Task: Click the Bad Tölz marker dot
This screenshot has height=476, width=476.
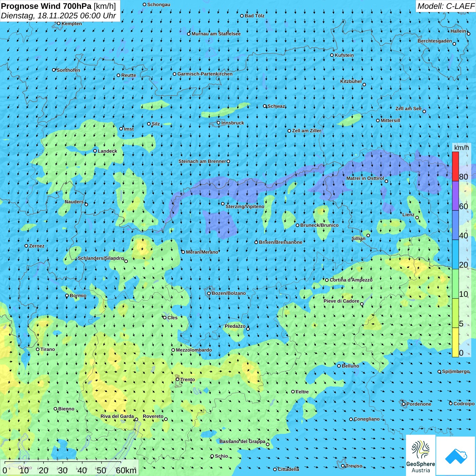Action: [242, 16]
